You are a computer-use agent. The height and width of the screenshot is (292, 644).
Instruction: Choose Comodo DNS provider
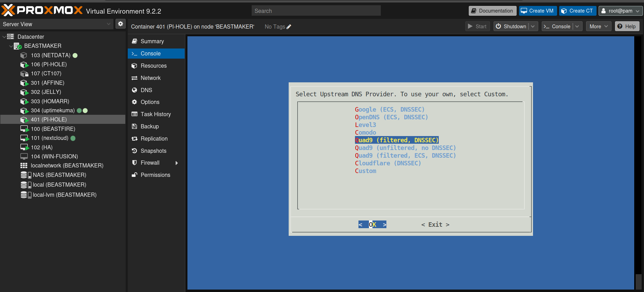click(365, 133)
